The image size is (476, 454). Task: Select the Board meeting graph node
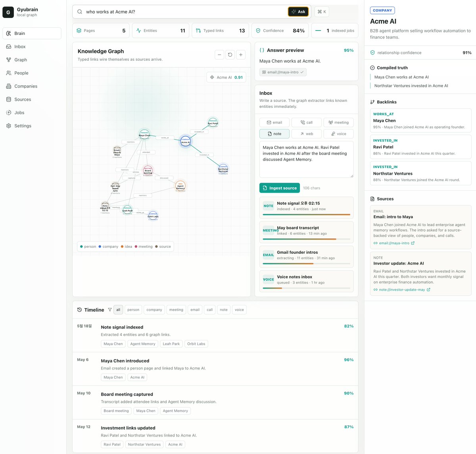(x=148, y=171)
